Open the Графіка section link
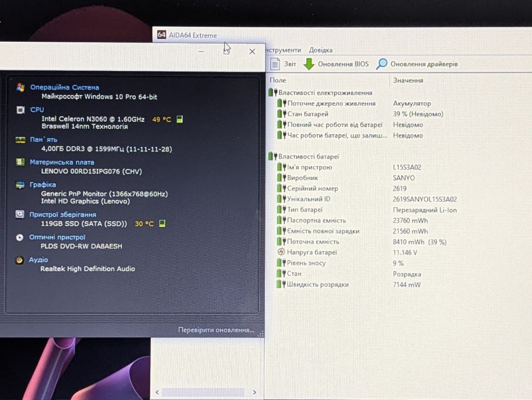Viewport: 532px width, 400px height. coord(43,184)
